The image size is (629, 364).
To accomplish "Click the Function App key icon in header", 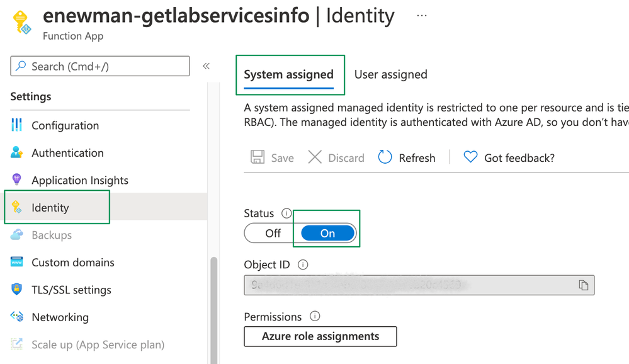I will (21, 23).
